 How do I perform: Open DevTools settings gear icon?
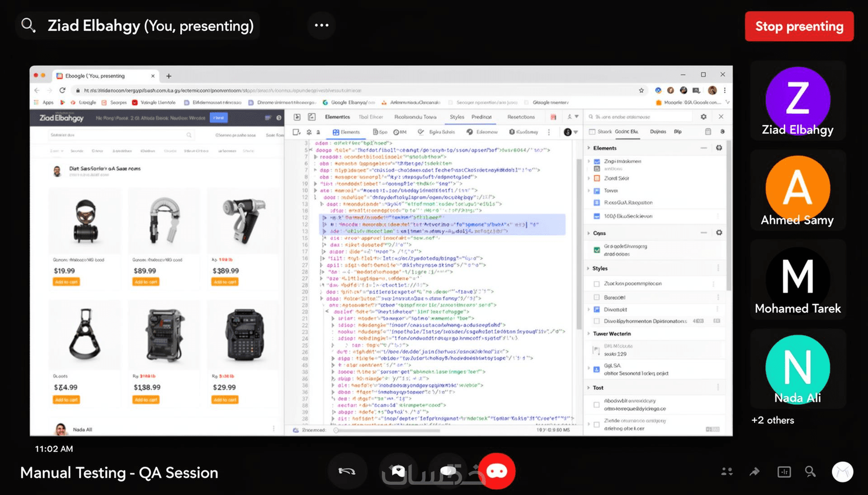click(704, 117)
